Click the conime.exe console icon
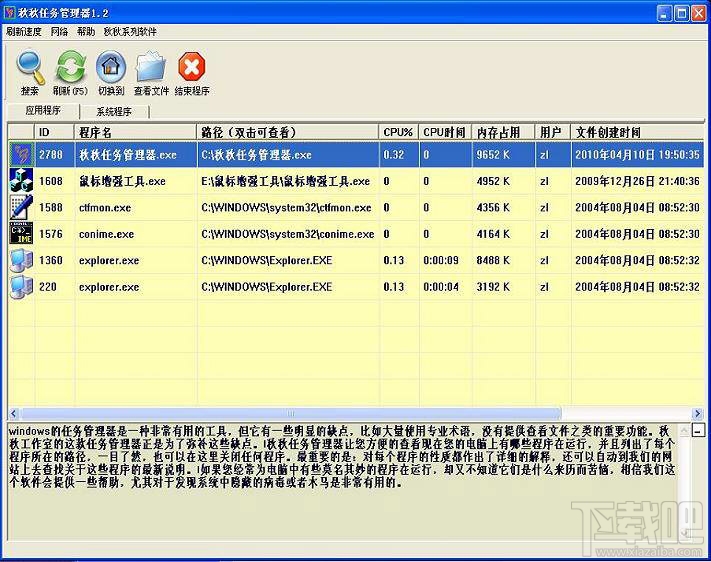Image resolution: width=711 pixels, height=562 pixels. 21,234
